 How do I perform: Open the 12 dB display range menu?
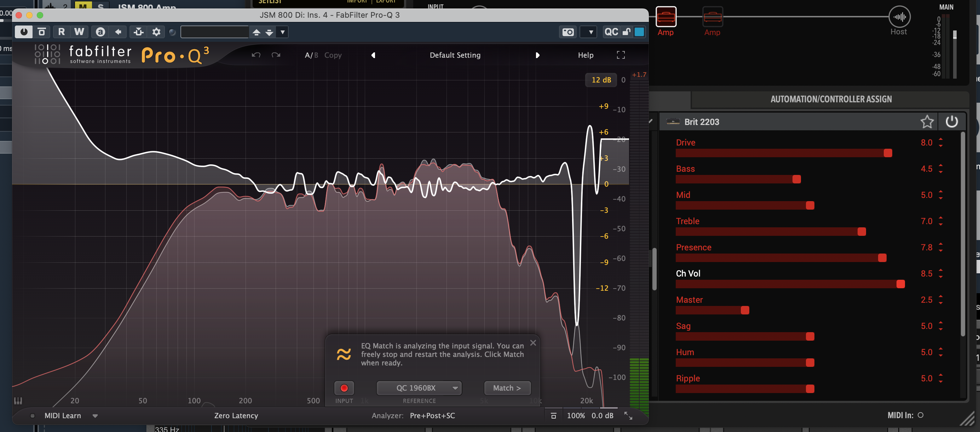601,80
